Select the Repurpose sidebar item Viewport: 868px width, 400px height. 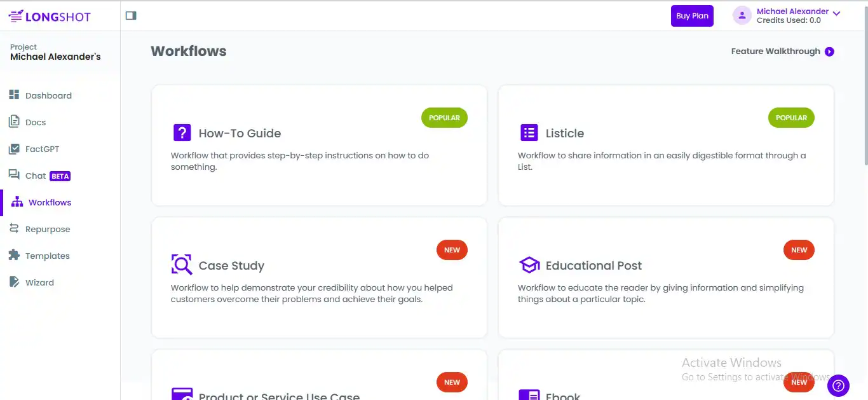pyautogui.click(x=48, y=229)
